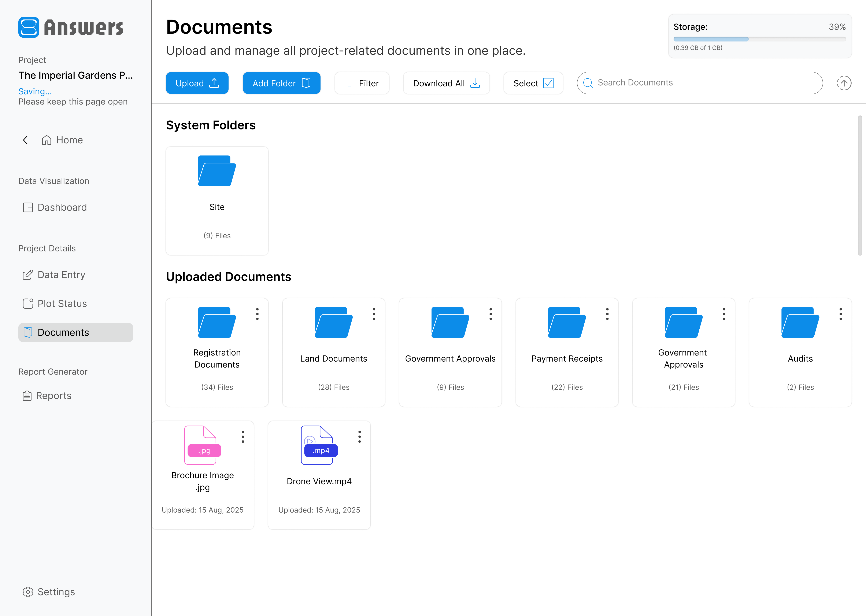Open options menu for Drone View.mp4
The height and width of the screenshot is (616, 866).
click(x=359, y=437)
